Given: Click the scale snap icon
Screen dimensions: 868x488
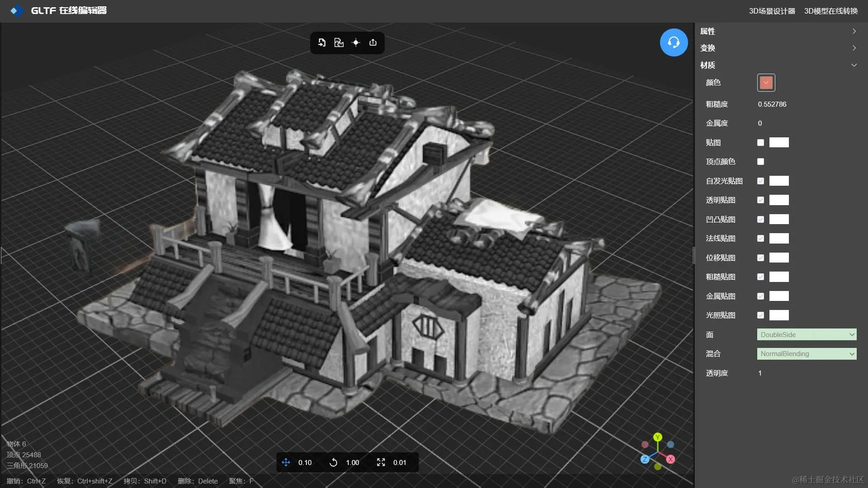Looking at the screenshot, I should pos(381,462).
